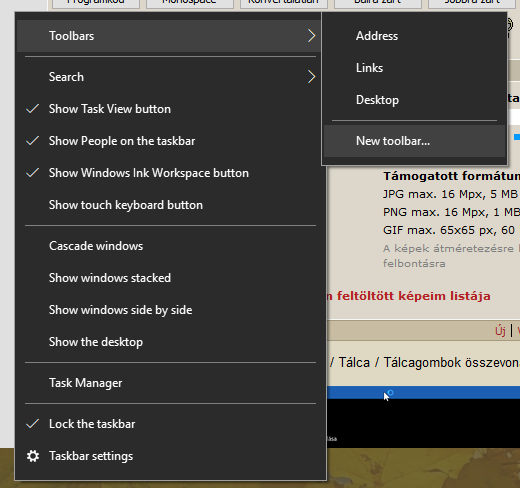Open the Toolbars submenu entry
This screenshot has width=520, height=488.
[170, 36]
